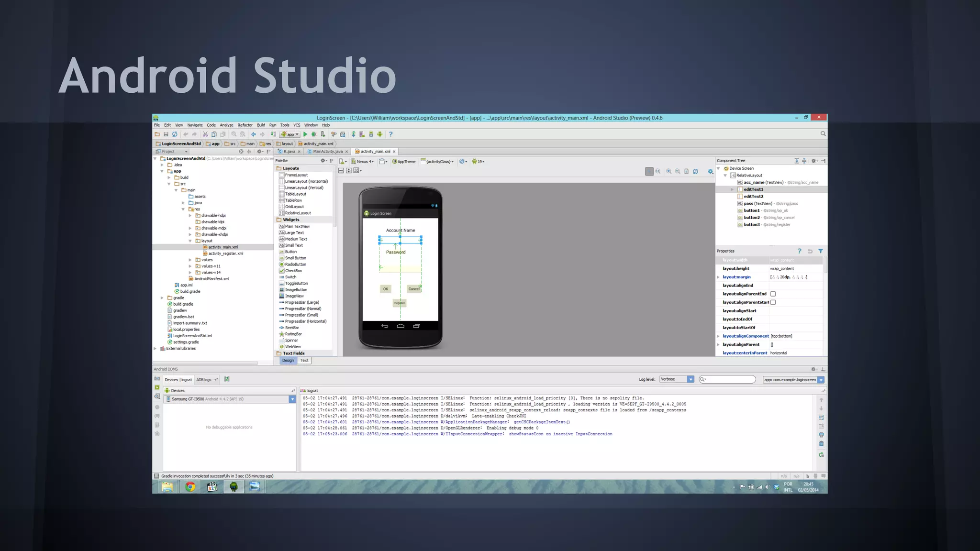Image resolution: width=980 pixels, height=551 pixels.
Task: Cut selection with the scissors icon
Action: click(205, 134)
